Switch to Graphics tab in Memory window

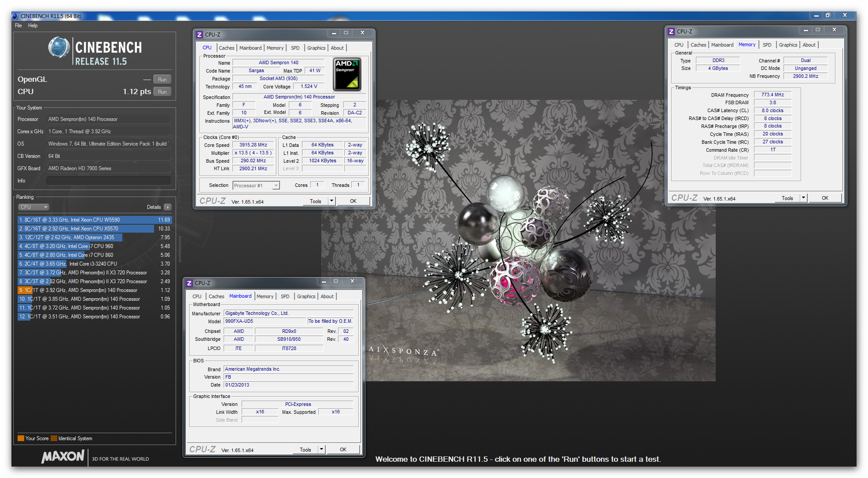pos(788,45)
